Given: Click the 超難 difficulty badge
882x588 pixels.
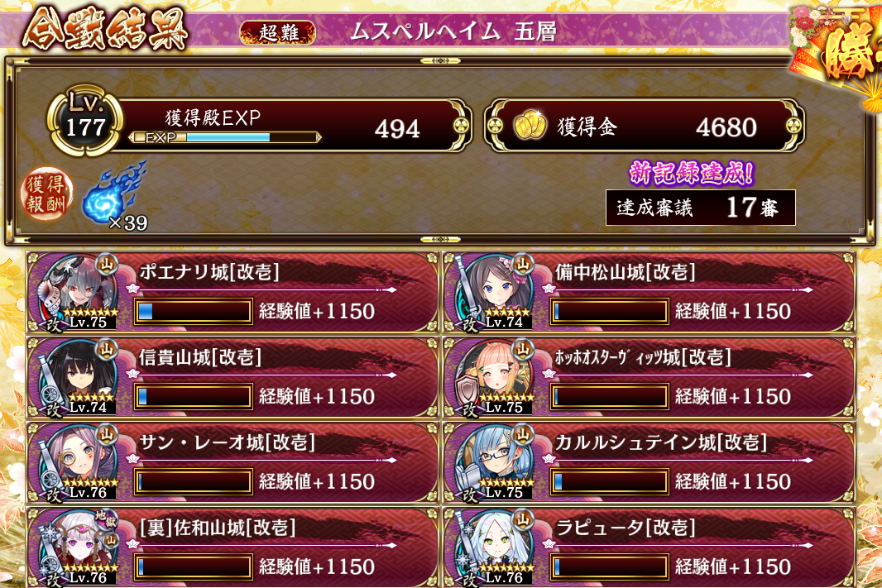Looking at the screenshot, I should 278,32.
